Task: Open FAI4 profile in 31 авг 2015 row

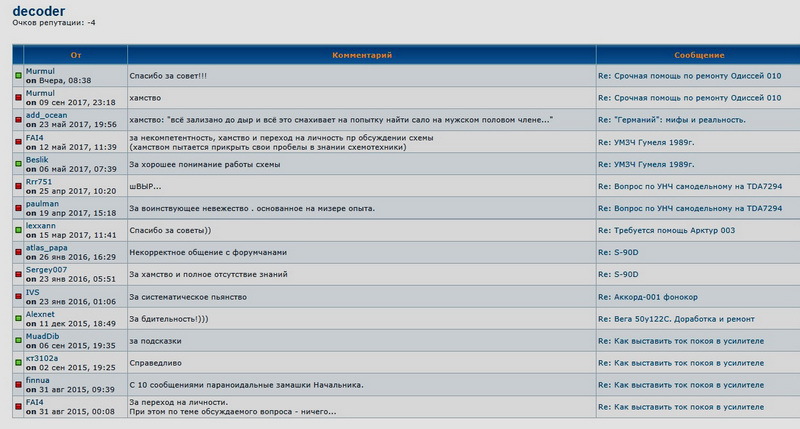Action: (35, 402)
